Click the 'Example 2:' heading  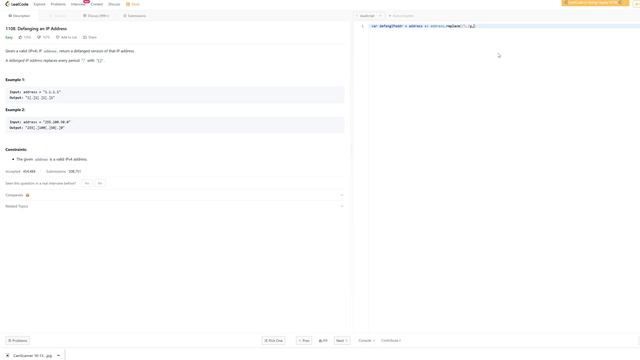pos(15,110)
